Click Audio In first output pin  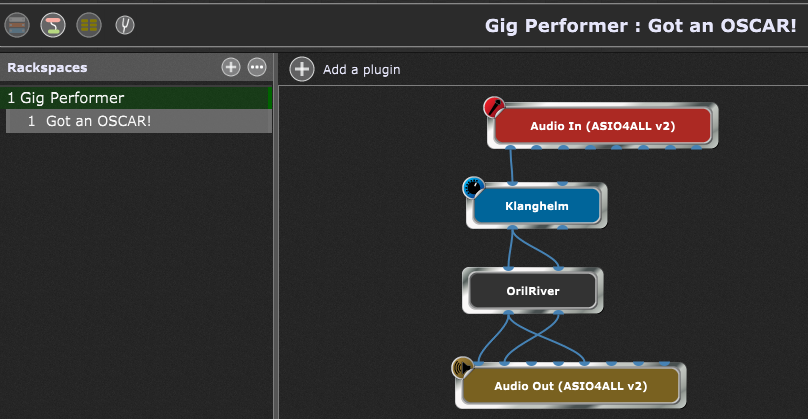tap(510, 148)
